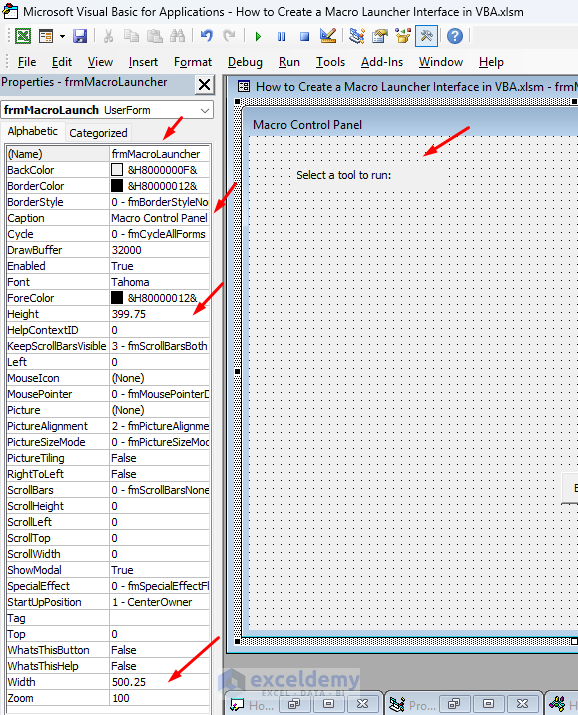Viewport: 578px width, 715px height.
Task: Select the Enabled property value True
Action: [x=160, y=266]
